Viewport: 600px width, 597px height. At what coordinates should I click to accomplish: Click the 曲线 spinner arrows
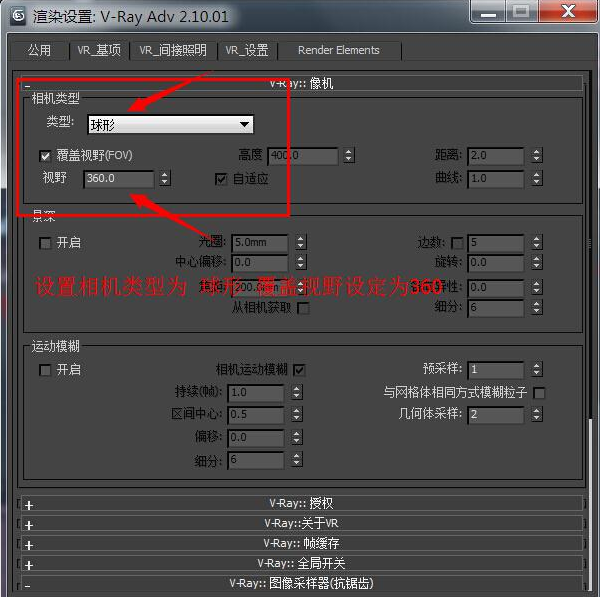[537, 178]
